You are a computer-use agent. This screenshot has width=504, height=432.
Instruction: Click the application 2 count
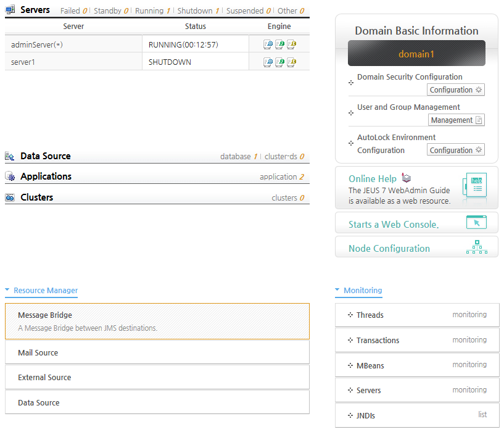pyautogui.click(x=282, y=177)
